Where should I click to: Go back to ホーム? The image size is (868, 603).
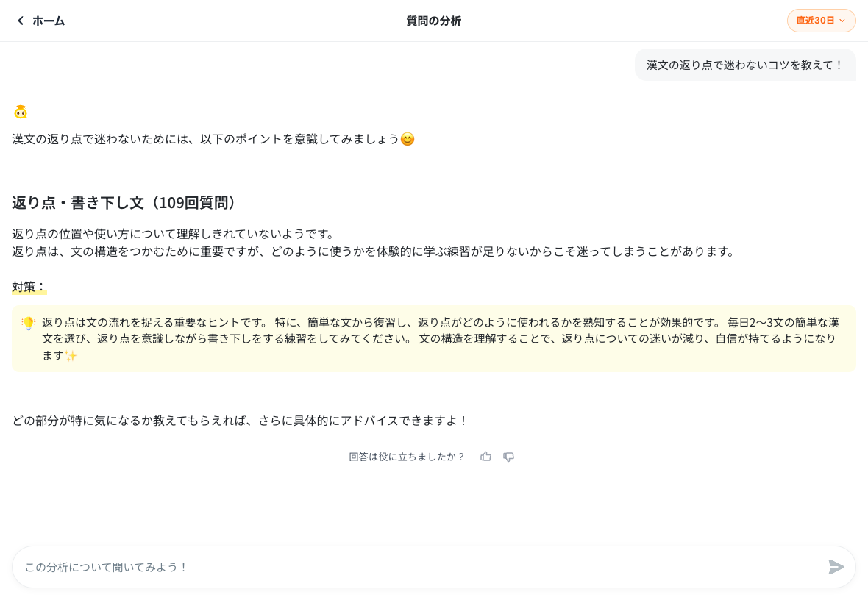40,21
